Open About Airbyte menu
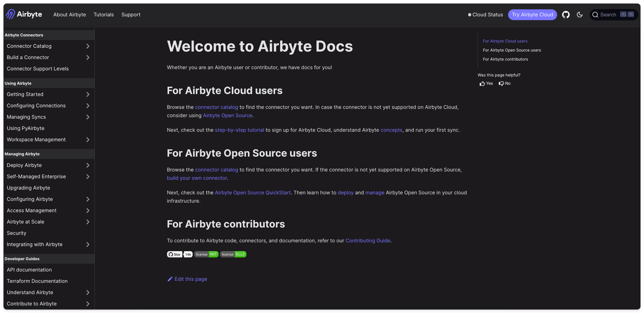The height and width of the screenshot is (313, 644). click(x=69, y=15)
